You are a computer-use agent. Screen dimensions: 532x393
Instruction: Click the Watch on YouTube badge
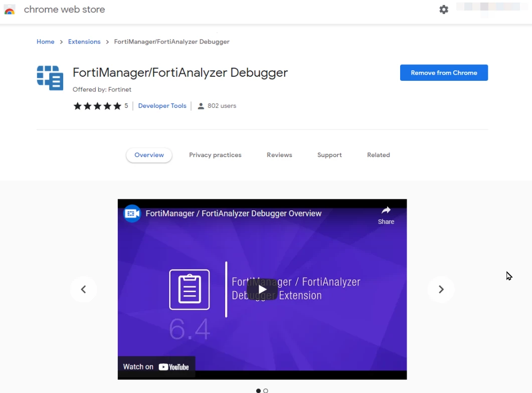pos(156,367)
